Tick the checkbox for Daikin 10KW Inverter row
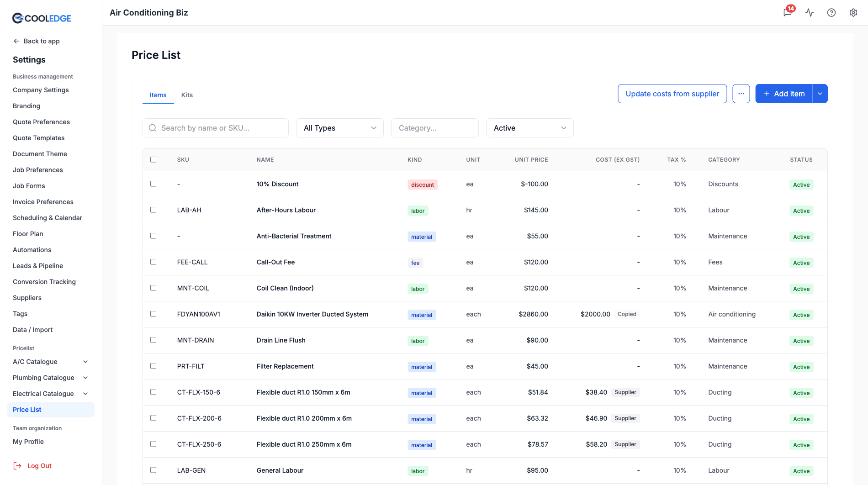This screenshot has width=868, height=485. click(153, 314)
